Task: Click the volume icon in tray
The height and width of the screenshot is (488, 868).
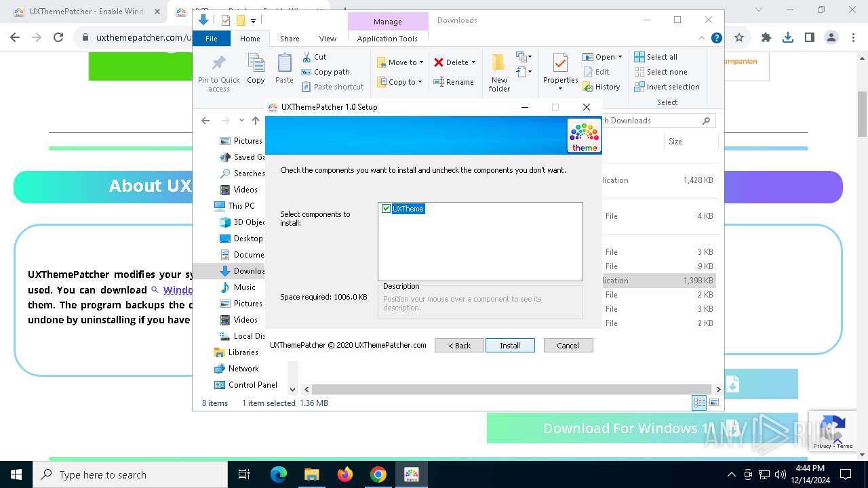Action: [x=780, y=474]
